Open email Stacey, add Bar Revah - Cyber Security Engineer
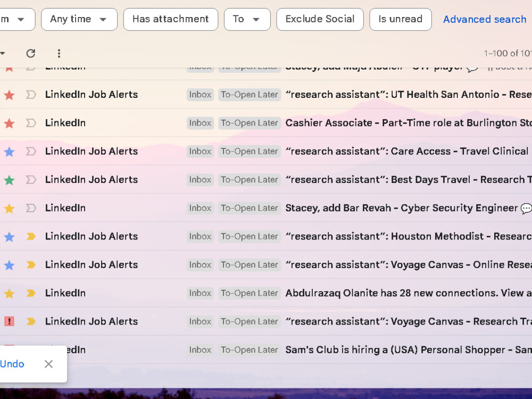This screenshot has width=532, height=399. [x=402, y=208]
